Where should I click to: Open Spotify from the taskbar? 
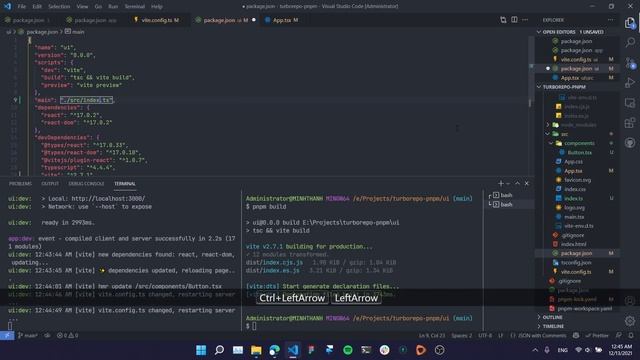click(x=348, y=350)
